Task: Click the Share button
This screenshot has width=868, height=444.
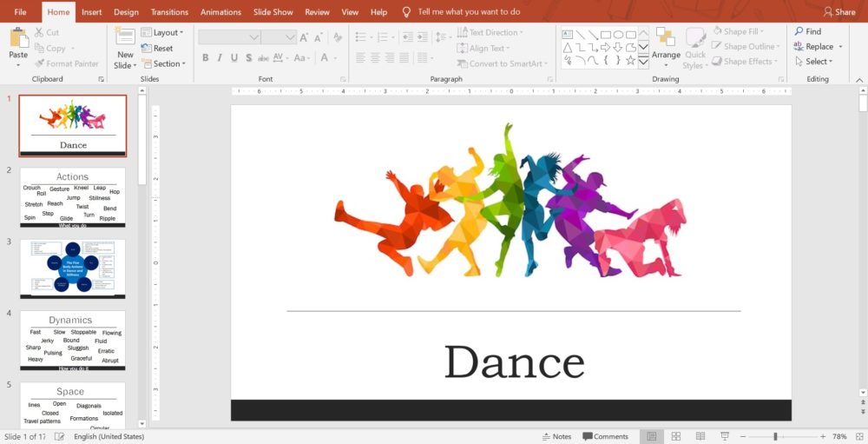Action: [x=839, y=12]
